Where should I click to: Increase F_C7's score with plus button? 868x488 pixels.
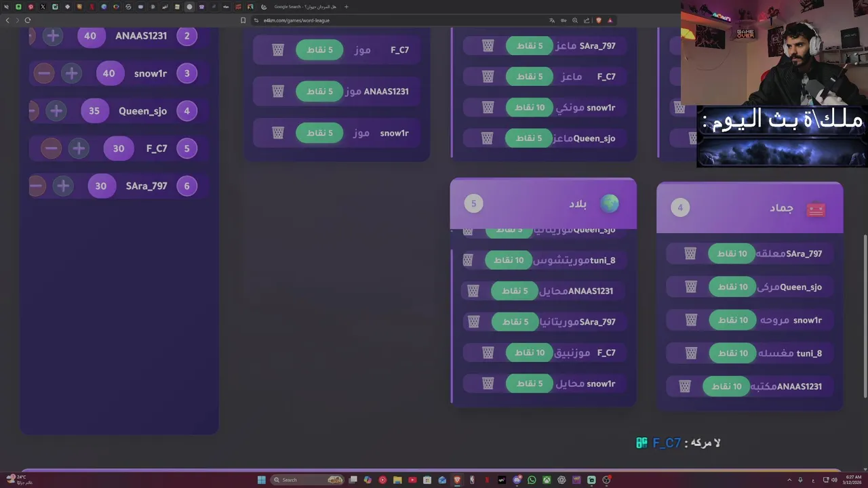pyautogui.click(x=79, y=148)
